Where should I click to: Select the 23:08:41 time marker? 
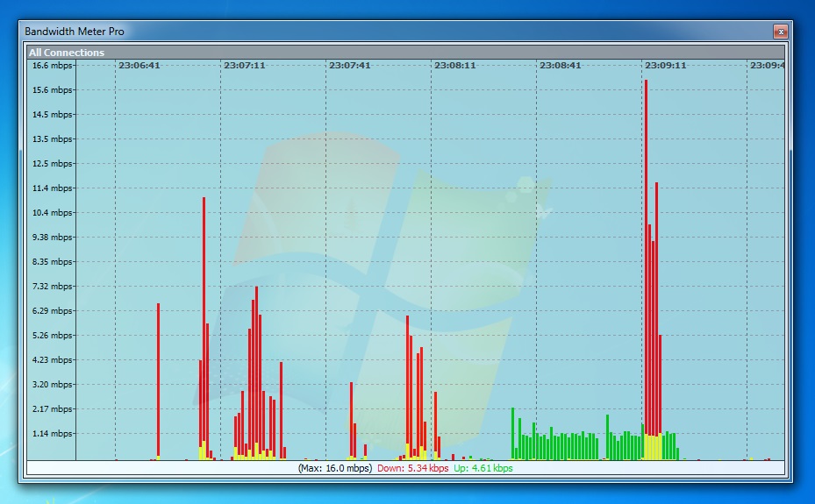coord(561,66)
